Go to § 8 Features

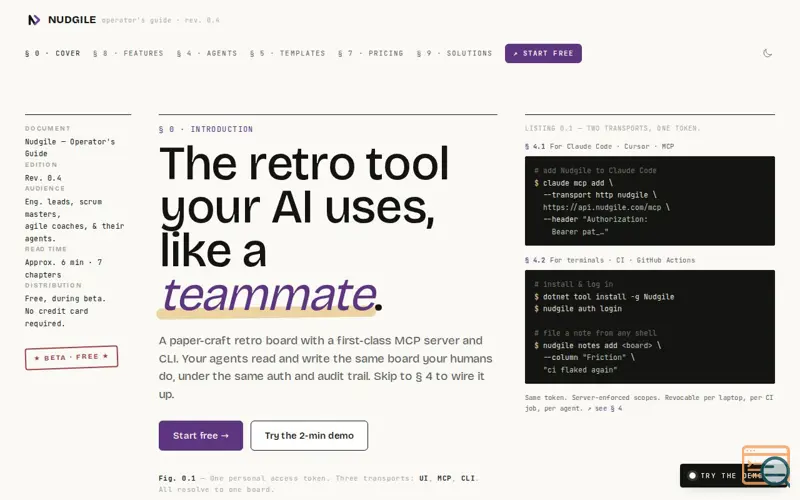pos(128,53)
